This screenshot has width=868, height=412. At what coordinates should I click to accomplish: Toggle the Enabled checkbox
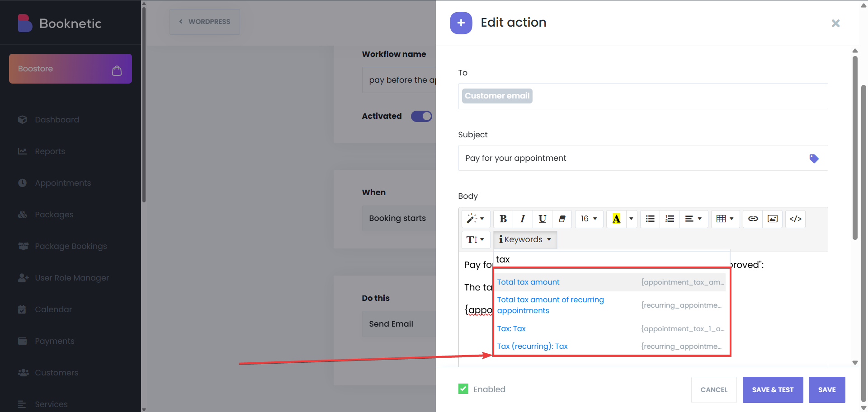coord(463,389)
